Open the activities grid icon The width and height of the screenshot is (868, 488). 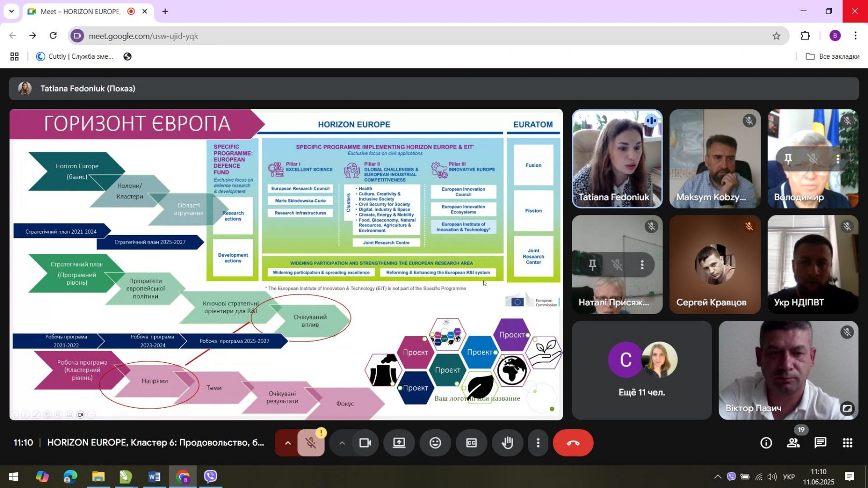pos(847,443)
